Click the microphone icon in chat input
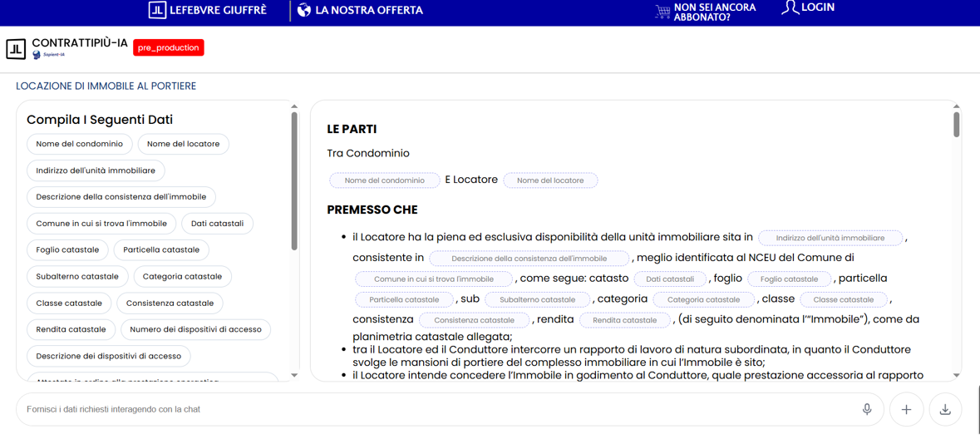 pyautogui.click(x=866, y=409)
